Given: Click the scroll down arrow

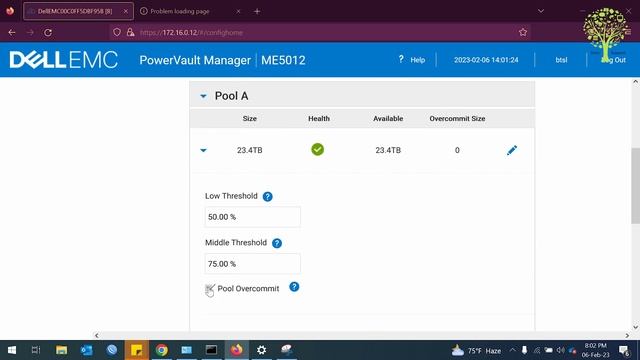Looking at the screenshot, I should pos(635,327).
